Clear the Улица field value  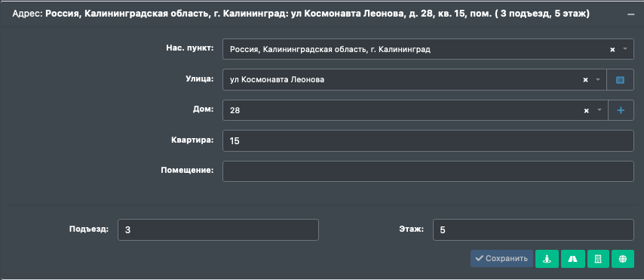(x=586, y=80)
